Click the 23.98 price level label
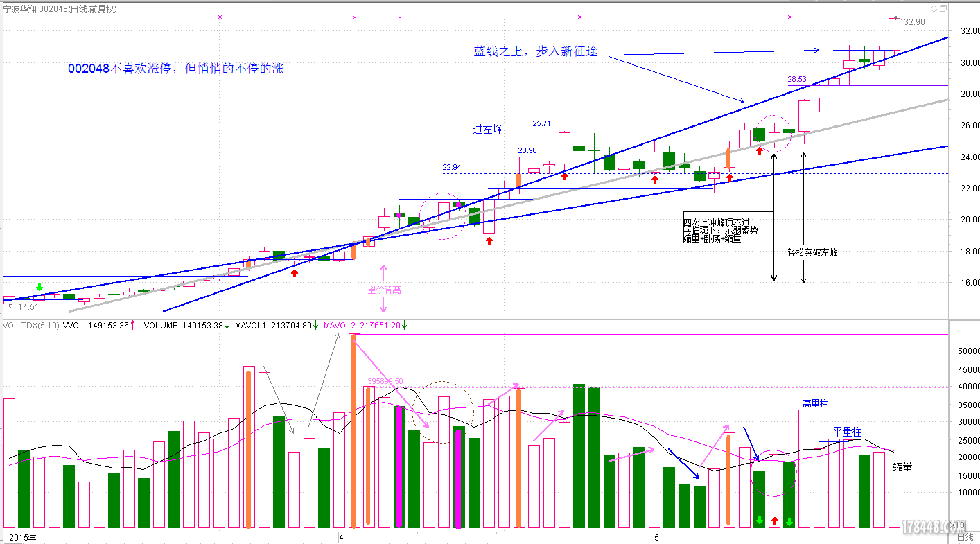 coord(527,150)
